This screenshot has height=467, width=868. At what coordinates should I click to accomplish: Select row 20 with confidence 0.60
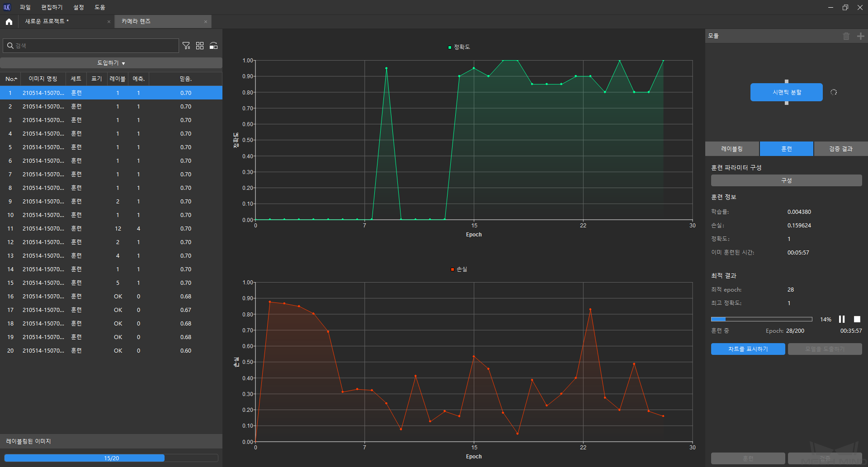(111, 350)
